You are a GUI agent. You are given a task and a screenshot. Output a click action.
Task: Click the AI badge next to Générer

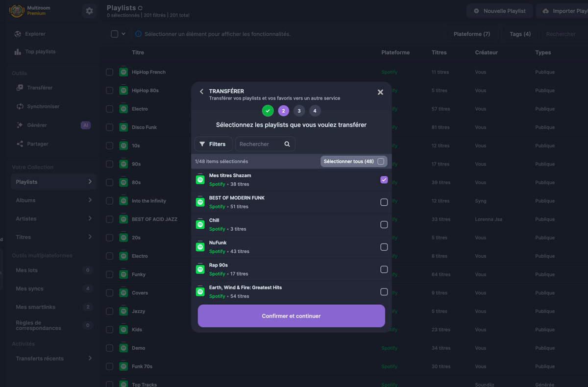tap(86, 125)
